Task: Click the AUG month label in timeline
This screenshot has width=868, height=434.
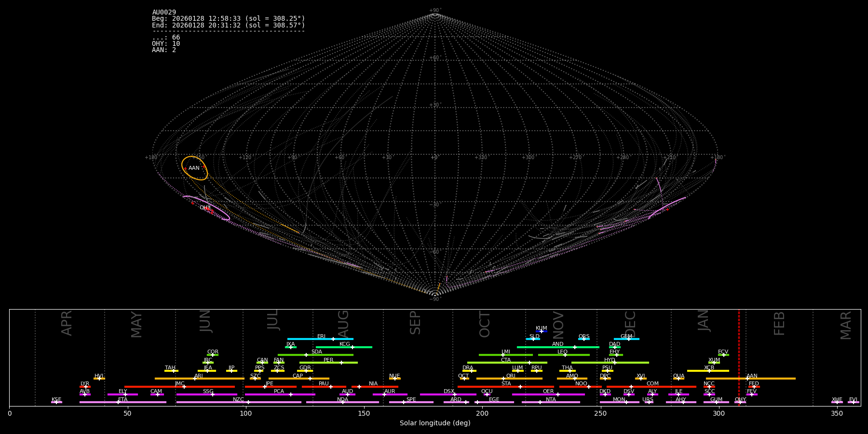Action: [x=343, y=322]
